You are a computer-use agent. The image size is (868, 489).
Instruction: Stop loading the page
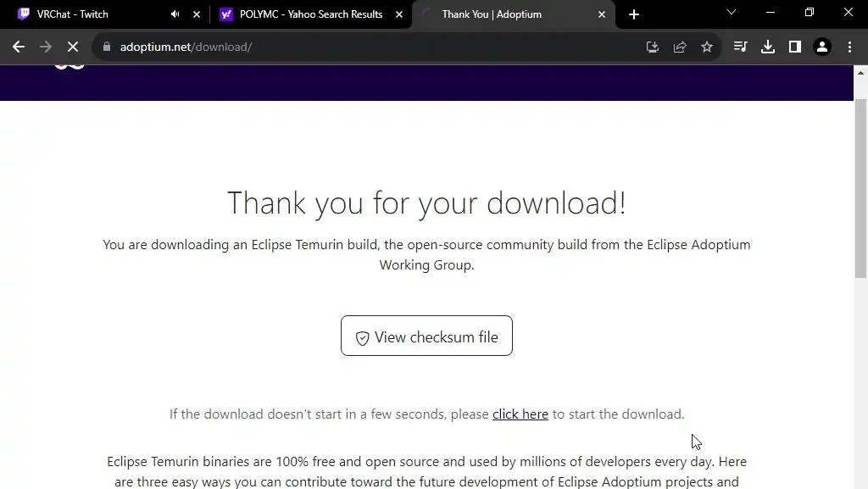(73, 47)
